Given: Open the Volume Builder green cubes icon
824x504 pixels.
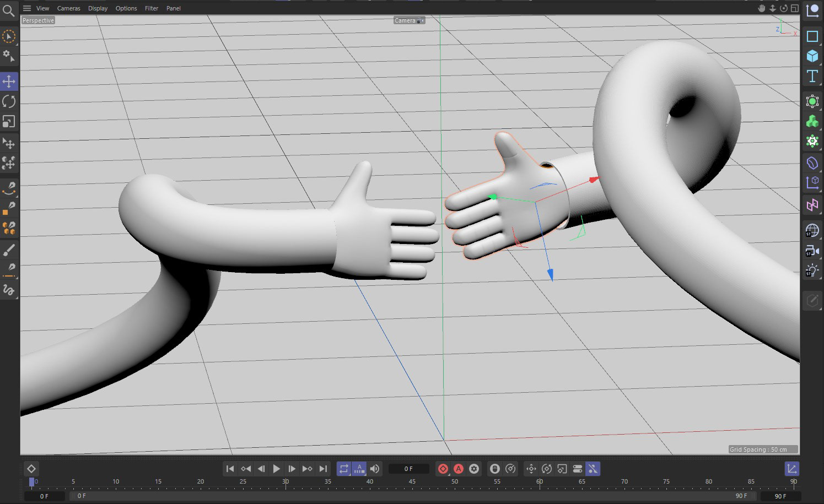Looking at the screenshot, I should (812, 121).
